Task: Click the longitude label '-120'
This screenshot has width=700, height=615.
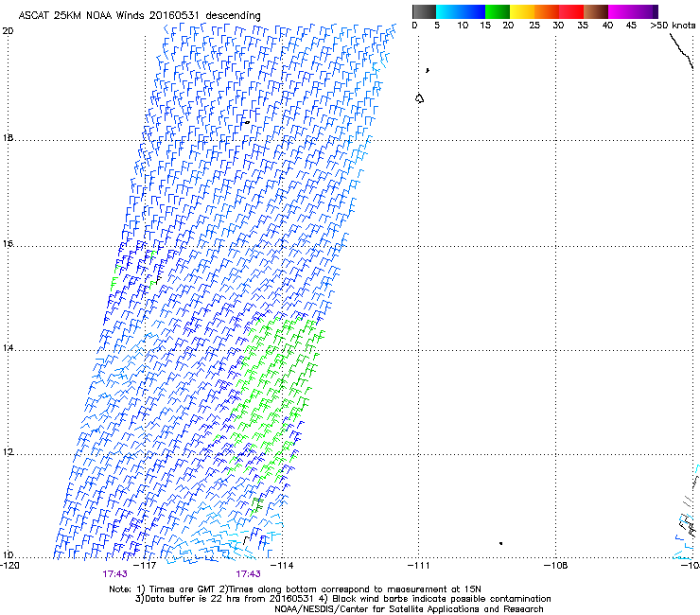Action: pyautogui.click(x=9, y=566)
